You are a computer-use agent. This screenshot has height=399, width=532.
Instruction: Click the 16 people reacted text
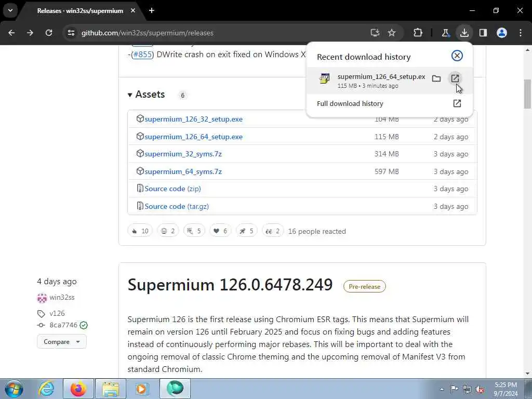(317, 231)
